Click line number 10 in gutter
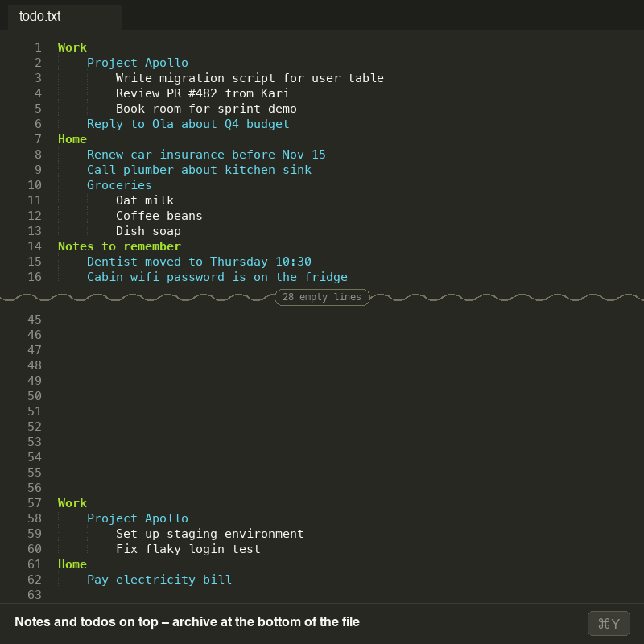 click(35, 185)
